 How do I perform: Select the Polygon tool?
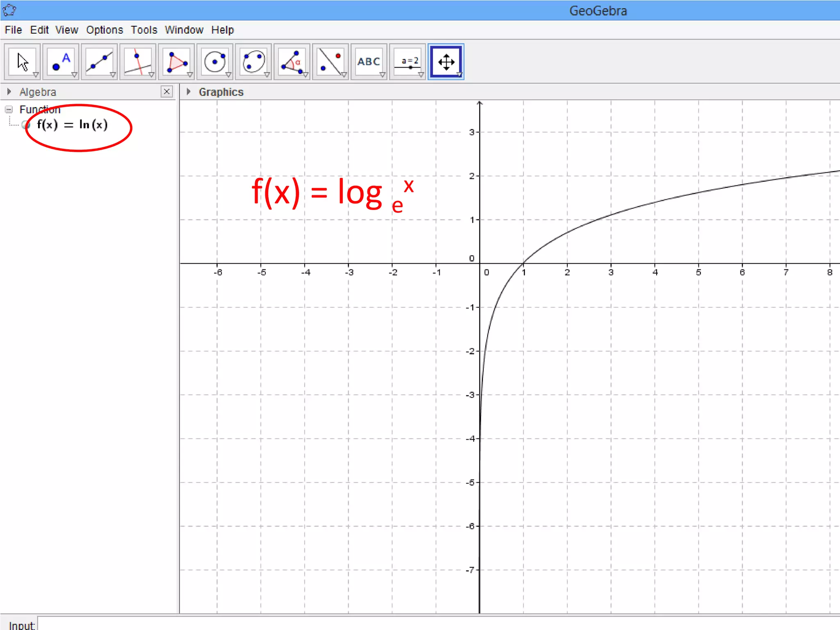click(x=176, y=62)
